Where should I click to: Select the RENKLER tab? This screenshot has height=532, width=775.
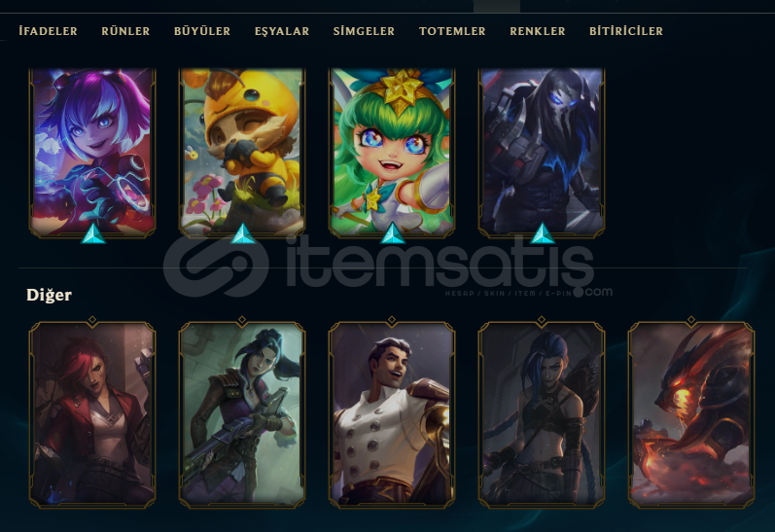(538, 31)
